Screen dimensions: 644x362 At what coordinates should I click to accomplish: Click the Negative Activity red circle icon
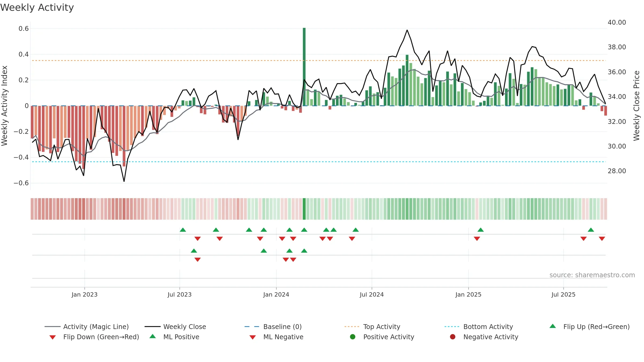[x=453, y=337]
